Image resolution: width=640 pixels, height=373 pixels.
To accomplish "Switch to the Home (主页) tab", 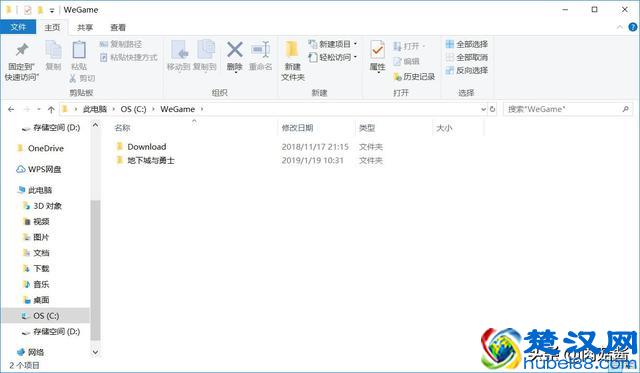I will [x=52, y=27].
